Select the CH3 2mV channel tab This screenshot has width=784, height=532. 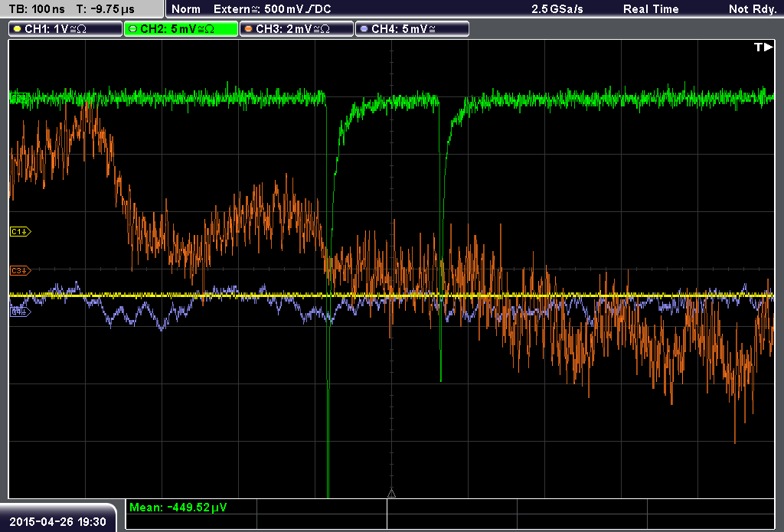point(296,29)
